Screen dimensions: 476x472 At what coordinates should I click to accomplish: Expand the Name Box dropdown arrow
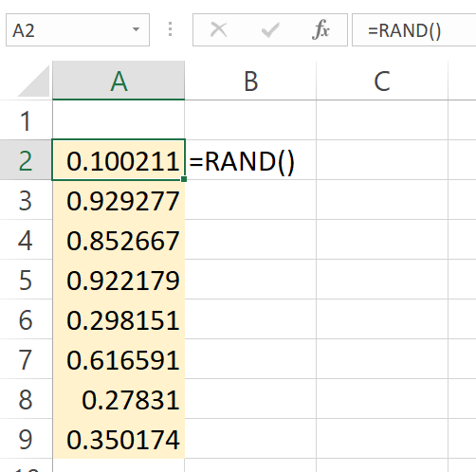click(137, 29)
